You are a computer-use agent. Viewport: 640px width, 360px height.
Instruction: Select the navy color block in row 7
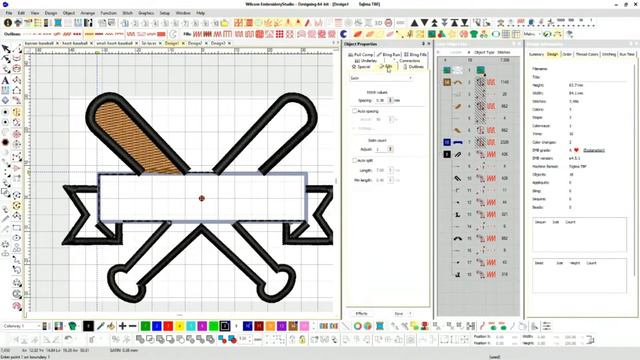[447, 142]
